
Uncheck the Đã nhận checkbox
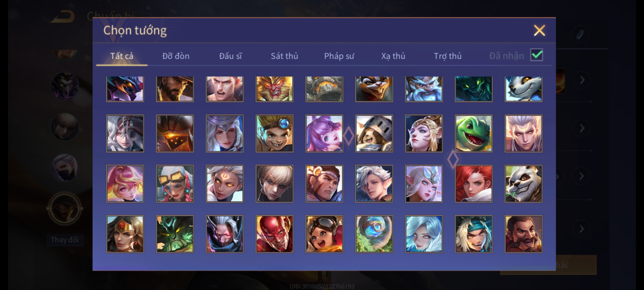(x=537, y=55)
